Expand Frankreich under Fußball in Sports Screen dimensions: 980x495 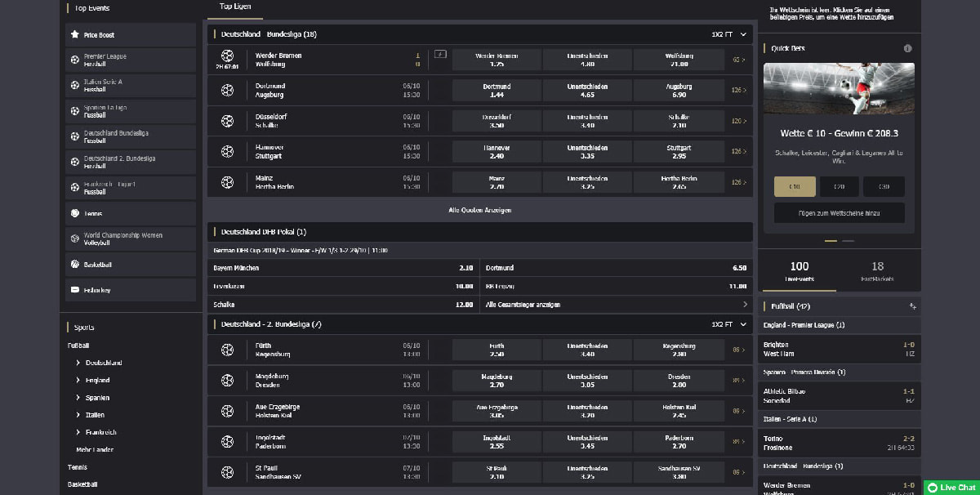pos(100,432)
